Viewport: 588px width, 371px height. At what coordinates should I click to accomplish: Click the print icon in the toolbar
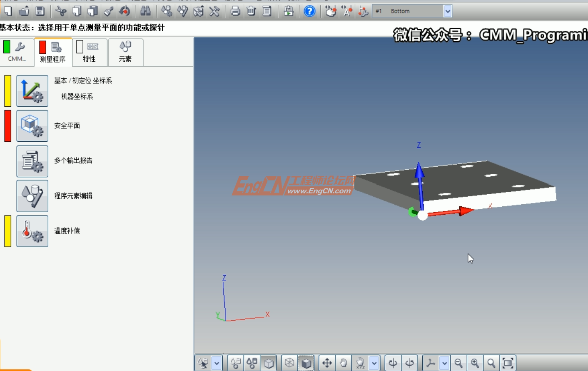tap(235, 11)
